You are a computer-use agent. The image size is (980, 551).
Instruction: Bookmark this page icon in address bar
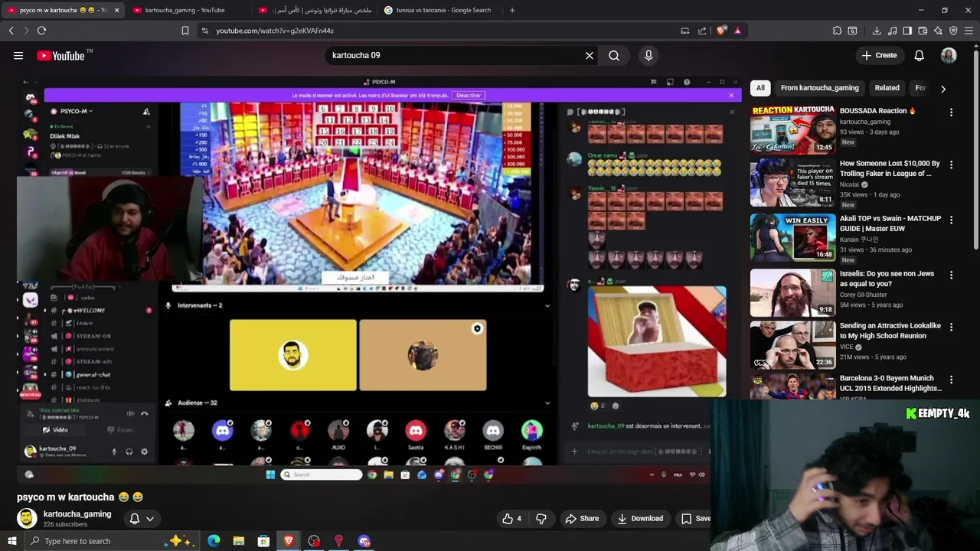tap(185, 31)
